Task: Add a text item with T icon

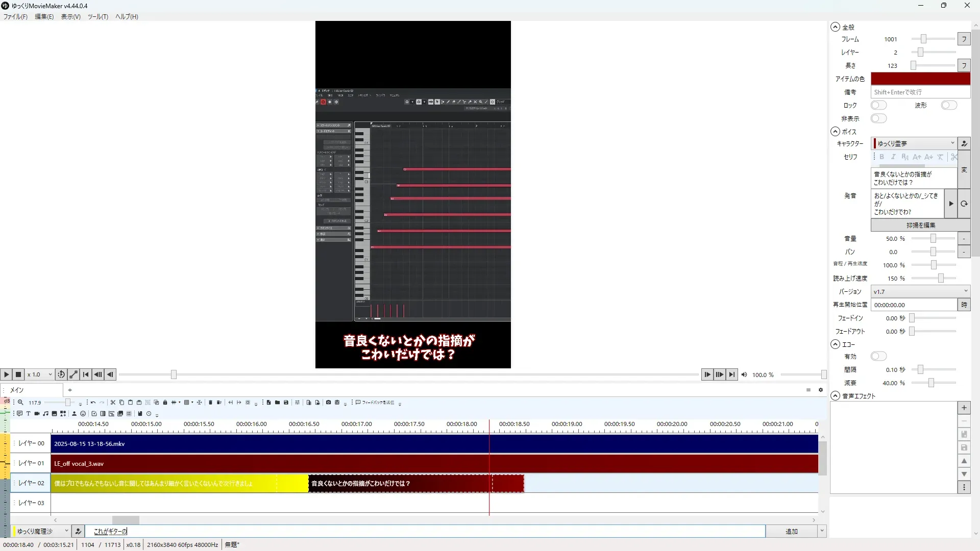Action: coord(28,414)
